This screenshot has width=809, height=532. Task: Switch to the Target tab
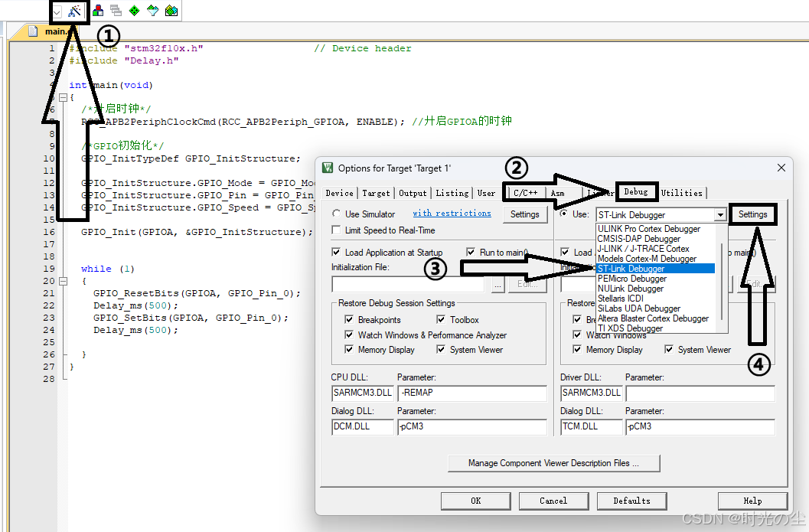[376, 193]
